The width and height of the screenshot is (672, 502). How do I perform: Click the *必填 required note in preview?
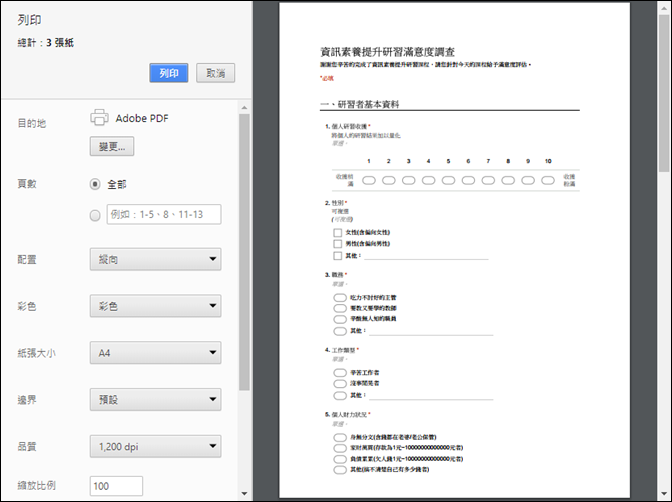pos(327,78)
